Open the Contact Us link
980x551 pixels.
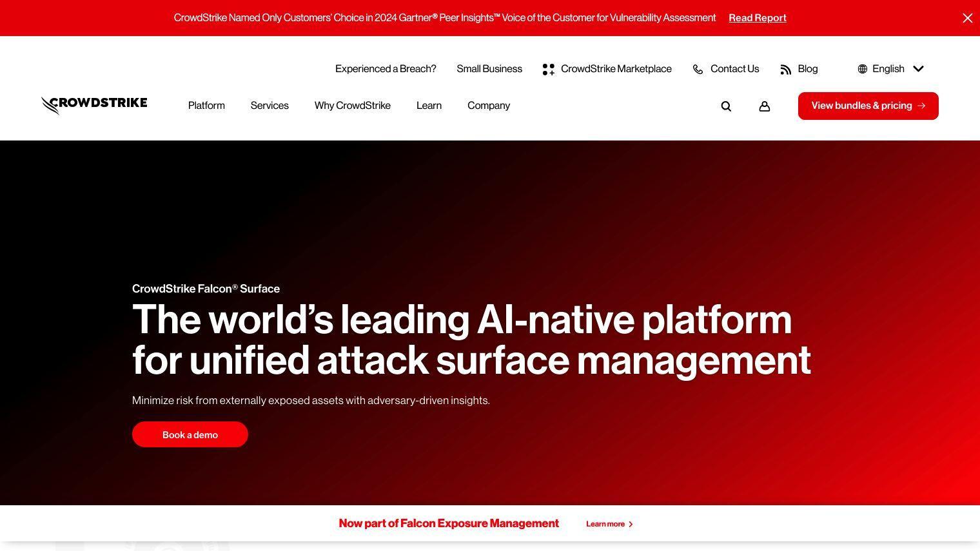point(734,69)
